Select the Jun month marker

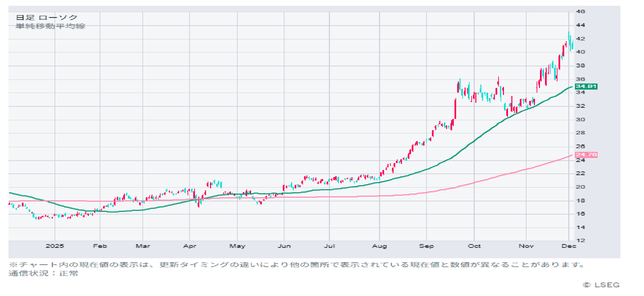coord(284,246)
